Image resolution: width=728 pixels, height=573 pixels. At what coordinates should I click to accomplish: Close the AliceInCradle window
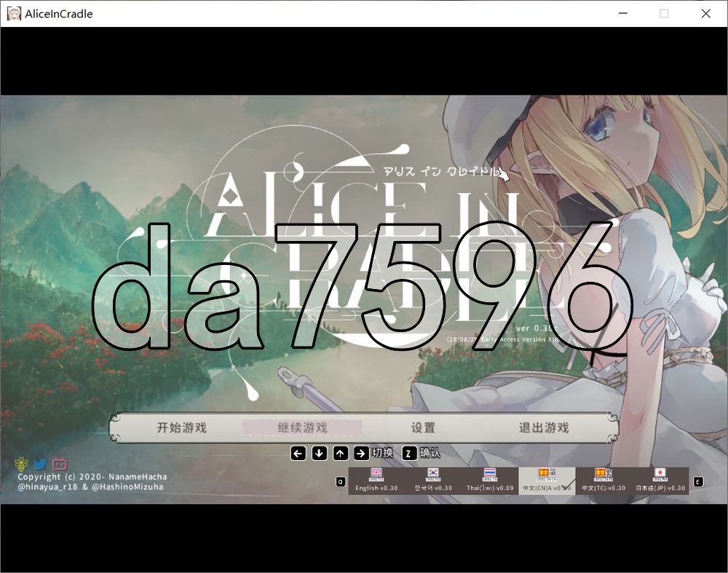coord(705,13)
